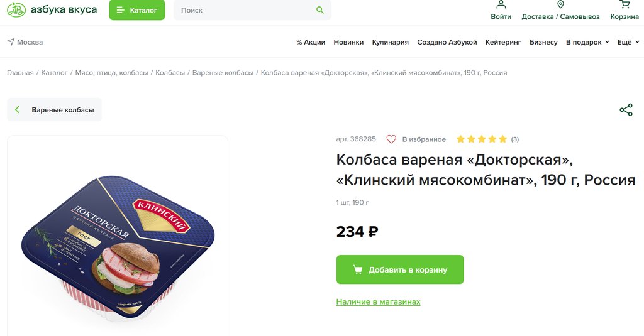Click the Азбука вкуса logo
Screen dimensions: 644x336
[x=52, y=10]
